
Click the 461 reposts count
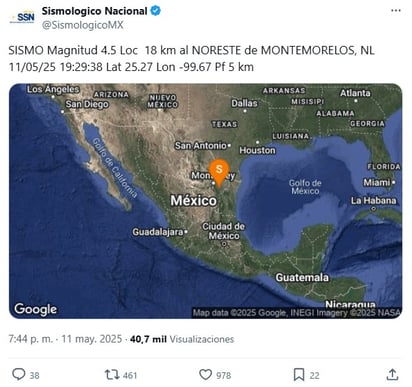tap(130, 376)
